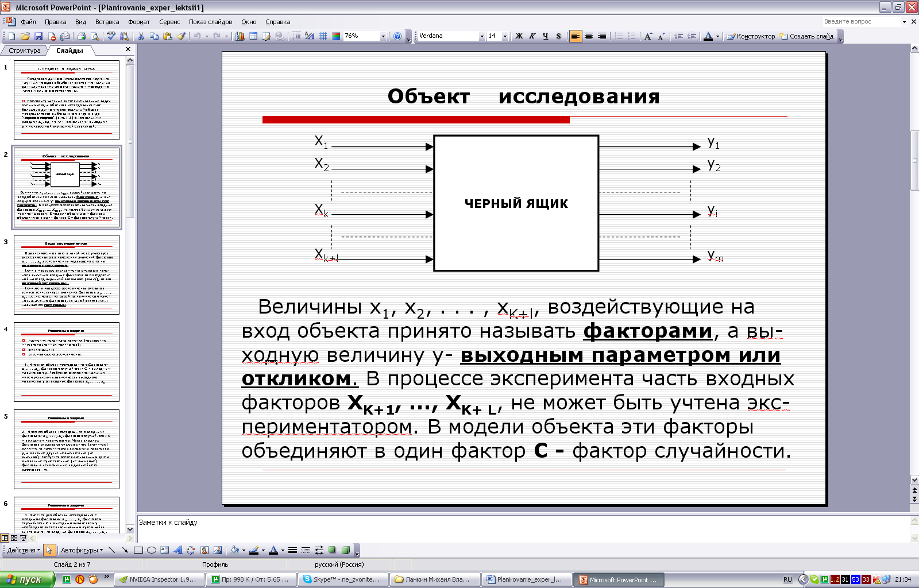Create a new presentation with New icon
The image size is (919, 588).
pyautogui.click(x=11, y=36)
